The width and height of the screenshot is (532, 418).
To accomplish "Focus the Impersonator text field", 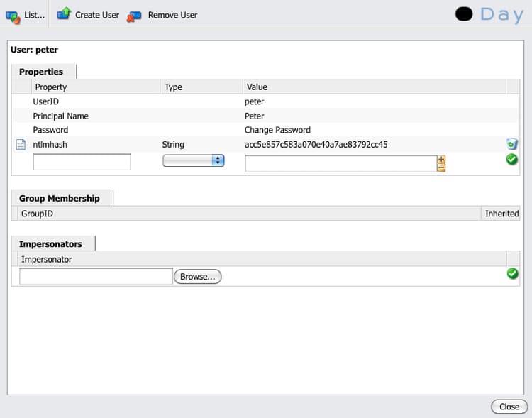I will (x=96, y=276).
